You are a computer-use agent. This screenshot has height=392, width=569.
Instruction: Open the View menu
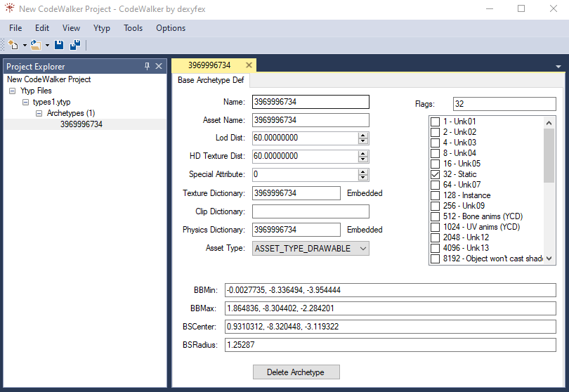pyautogui.click(x=71, y=28)
